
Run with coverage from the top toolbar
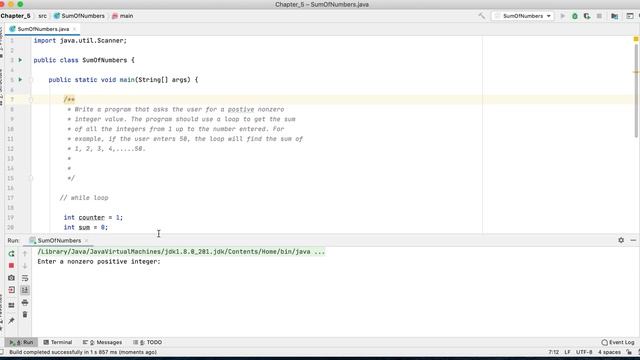point(587,16)
